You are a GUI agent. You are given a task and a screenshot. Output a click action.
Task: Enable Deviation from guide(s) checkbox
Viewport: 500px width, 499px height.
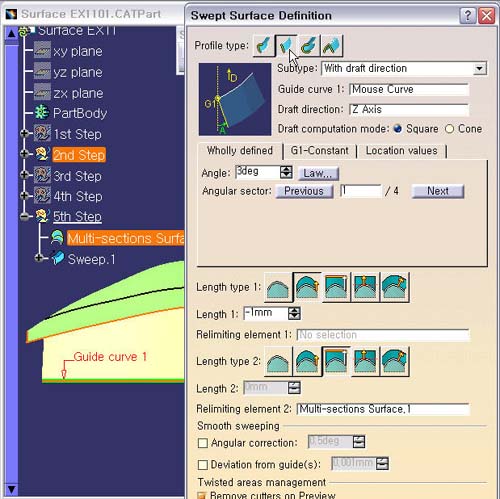(x=203, y=464)
